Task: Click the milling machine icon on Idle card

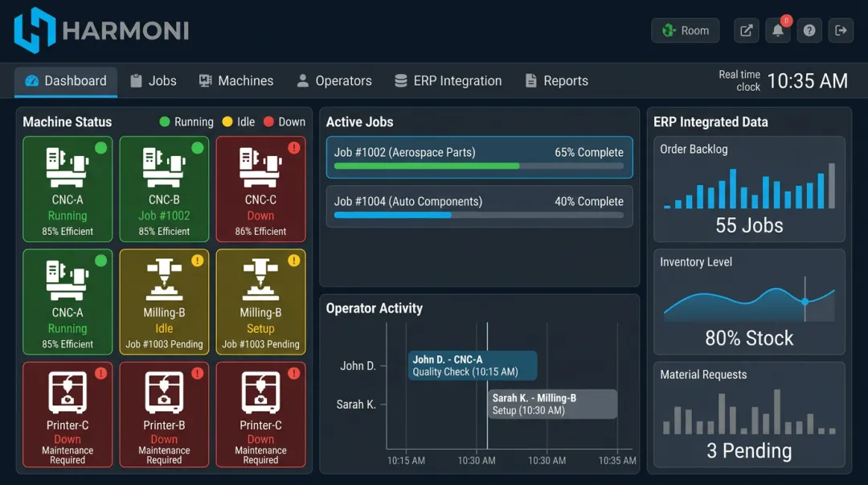Action: point(164,279)
